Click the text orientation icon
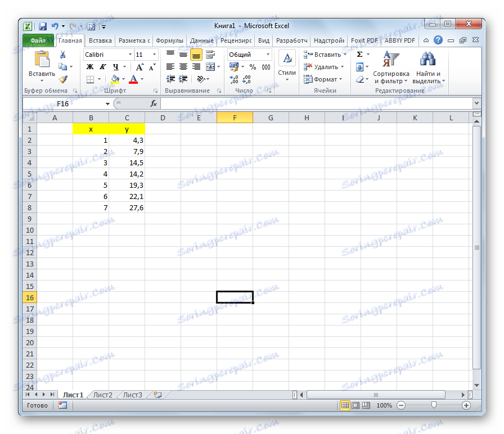Viewport: 504px width, 434px height. 201,79
